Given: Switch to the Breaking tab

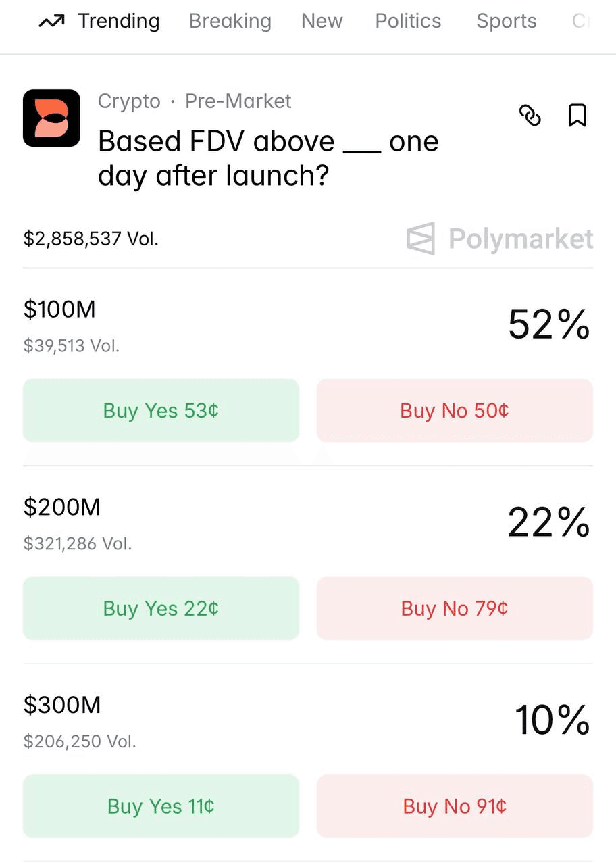Looking at the screenshot, I should pos(230,22).
